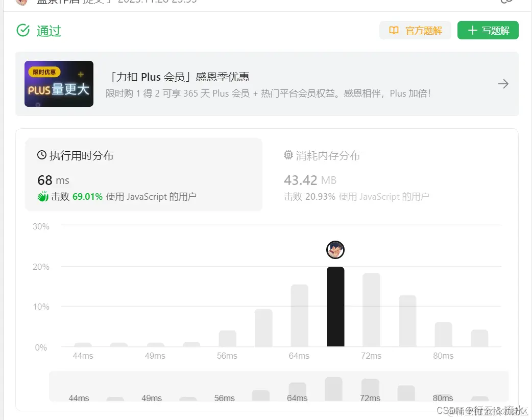Viewport: 532px width, 420px height.
Task: Open the 官方题解 official solution
Action: pyautogui.click(x=415, y=31)
